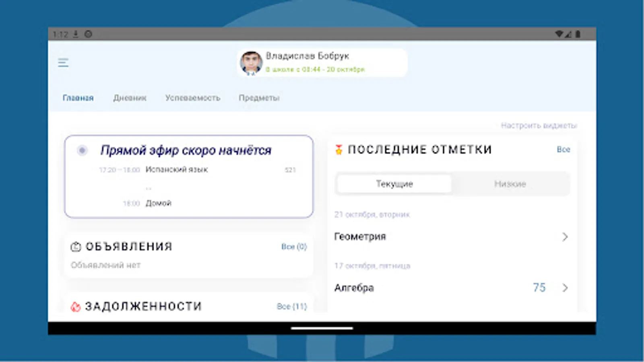
Task: Open Настроить виджеты settings
Action: 539,125
